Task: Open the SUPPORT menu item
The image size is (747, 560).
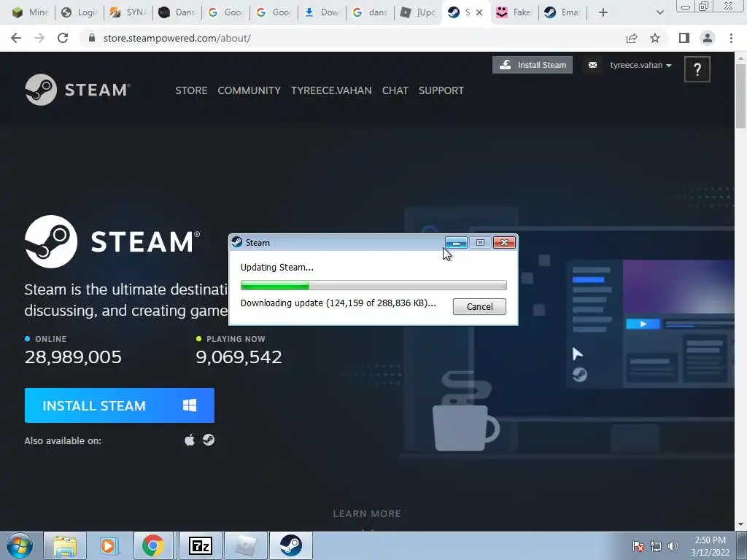Action: (441, 90)
